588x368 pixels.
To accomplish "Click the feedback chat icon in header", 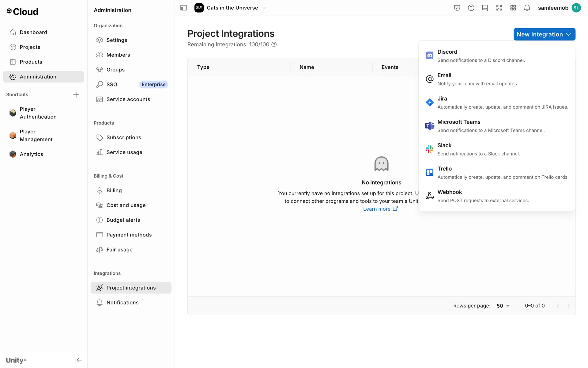I will pyautogui.click(x=485, y=8).
